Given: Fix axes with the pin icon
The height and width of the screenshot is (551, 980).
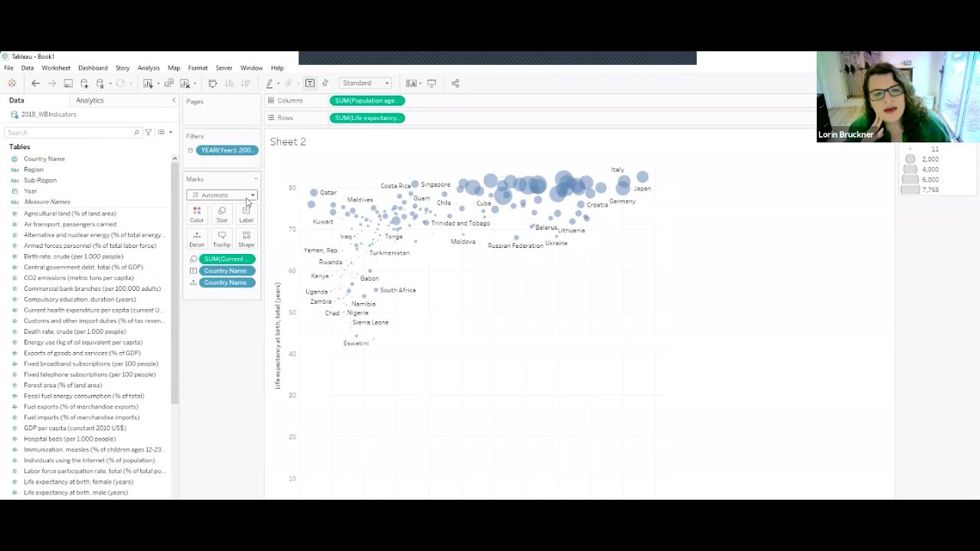Looking at the screenshot, I should 325,83.
